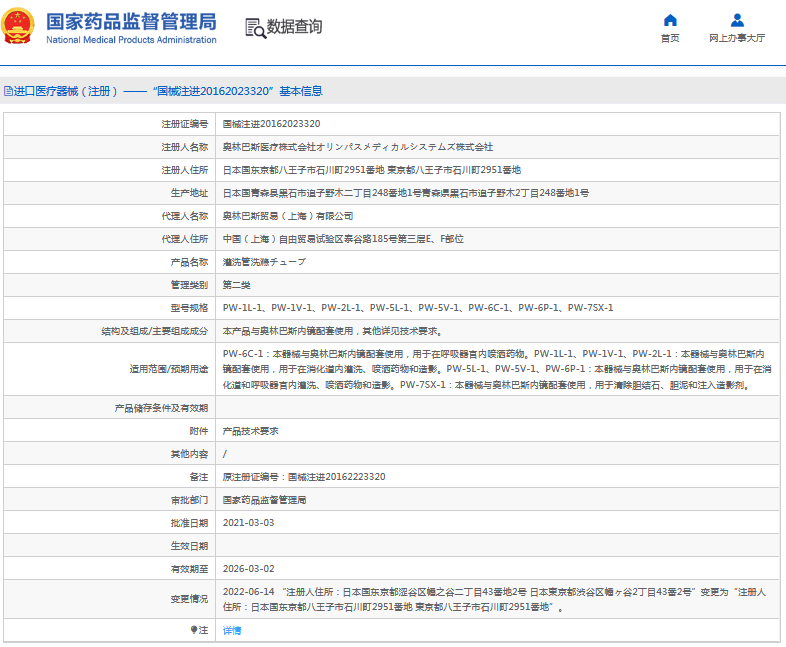Click the 数据查询 heading text

294,27
